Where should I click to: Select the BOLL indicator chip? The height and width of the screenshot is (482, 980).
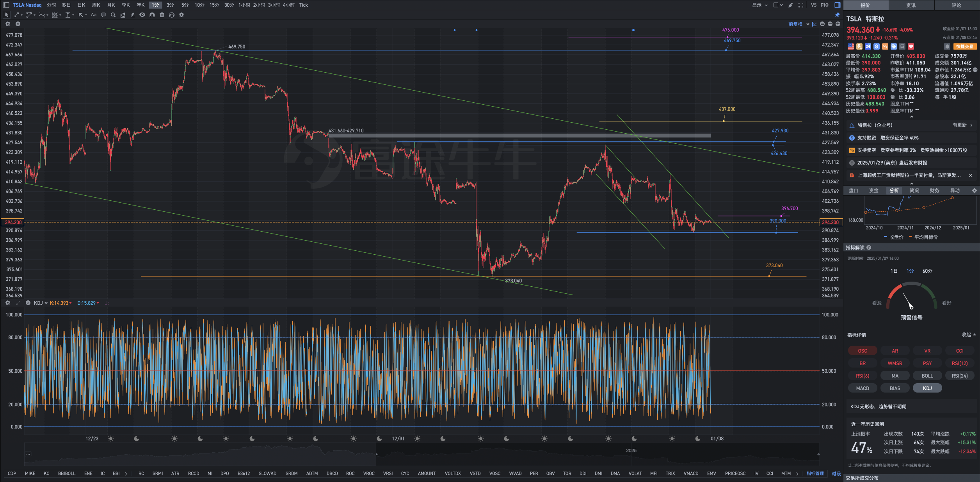tap(927, 376)
